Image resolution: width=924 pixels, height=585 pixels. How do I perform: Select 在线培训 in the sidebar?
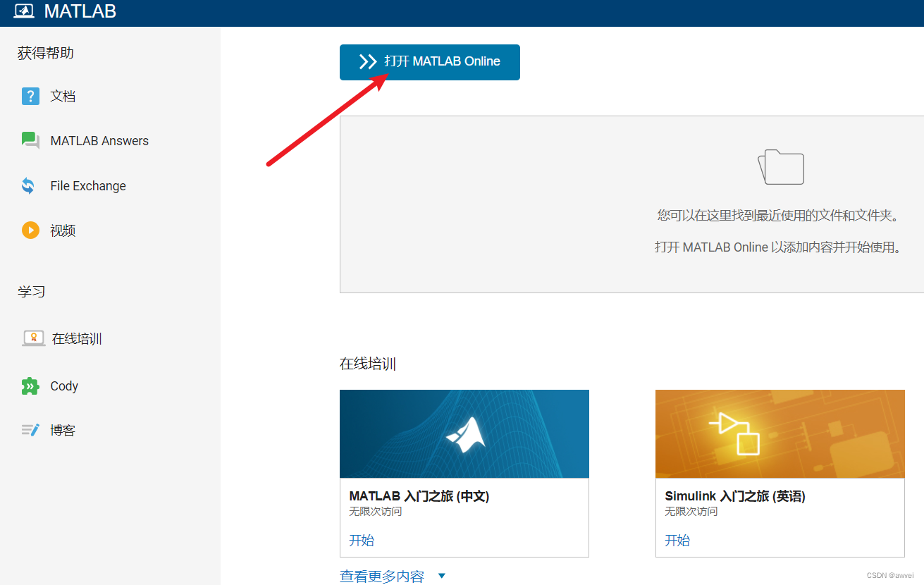pos(77,339)
